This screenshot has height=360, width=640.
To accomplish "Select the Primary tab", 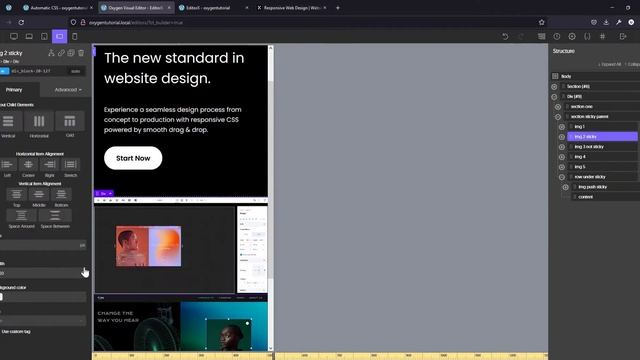I will 14,89.
